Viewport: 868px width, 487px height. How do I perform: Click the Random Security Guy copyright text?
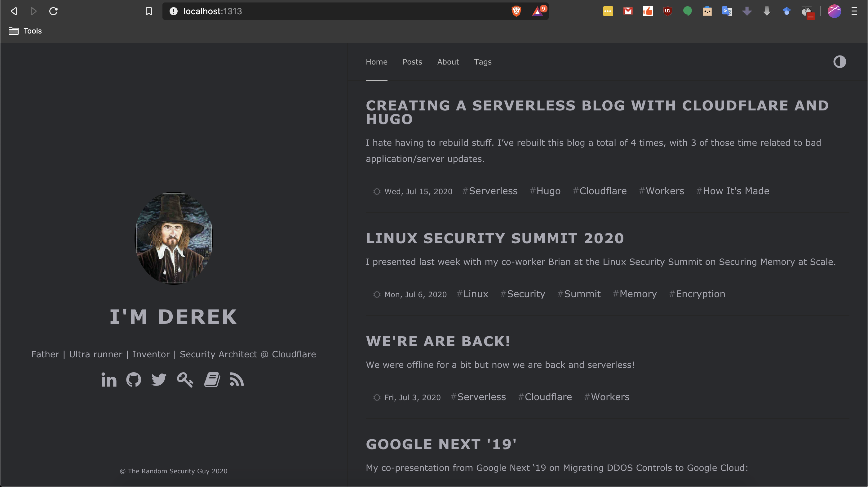pos(174,471)
